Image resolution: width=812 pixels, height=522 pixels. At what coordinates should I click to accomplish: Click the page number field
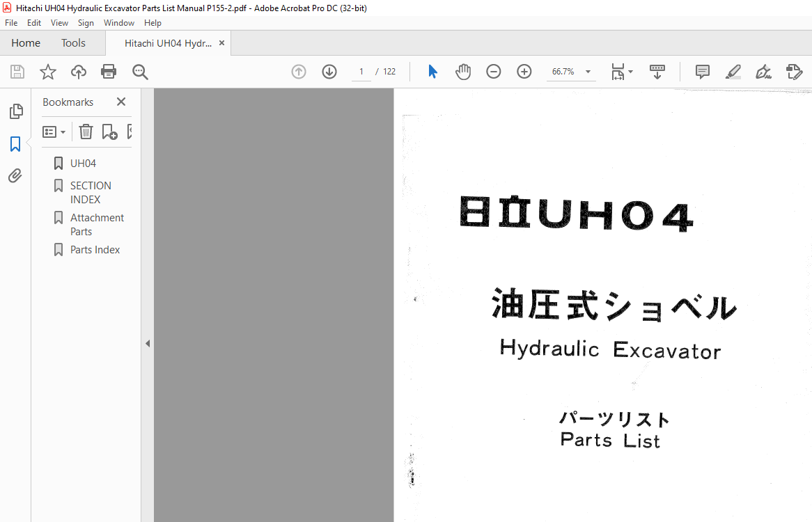[361, 72]
